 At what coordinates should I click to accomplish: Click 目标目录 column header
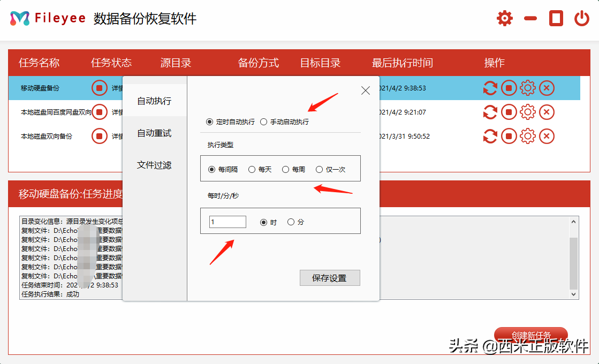pyautogui.click(x=320, y=63)
